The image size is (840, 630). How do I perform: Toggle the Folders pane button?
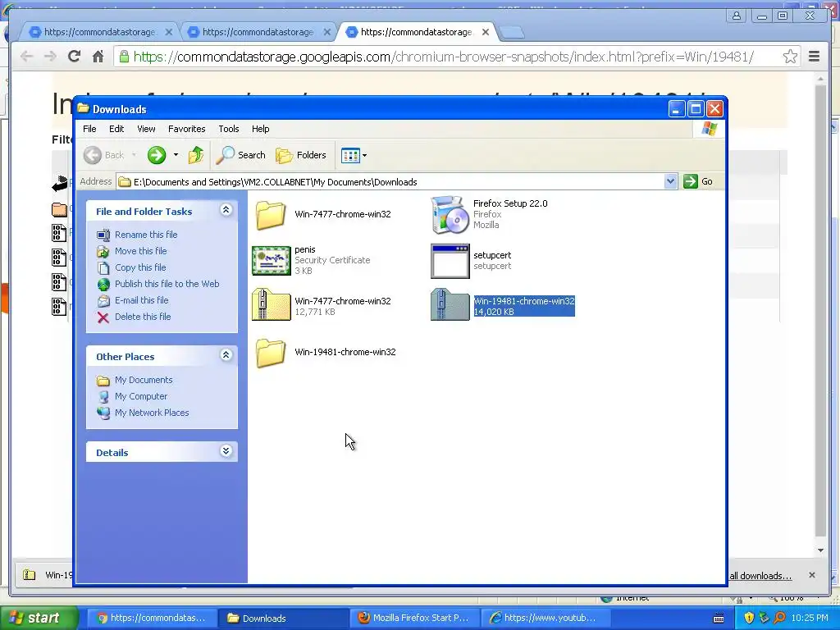click(300, 155)
